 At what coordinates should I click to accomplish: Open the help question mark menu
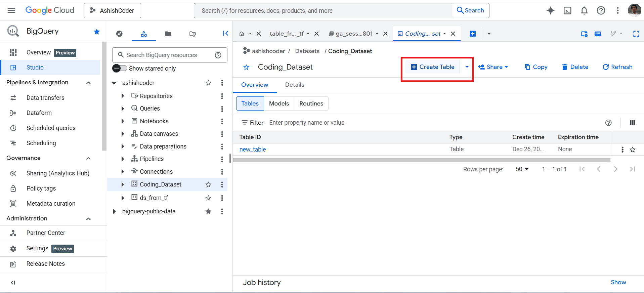tap(601, 10)
